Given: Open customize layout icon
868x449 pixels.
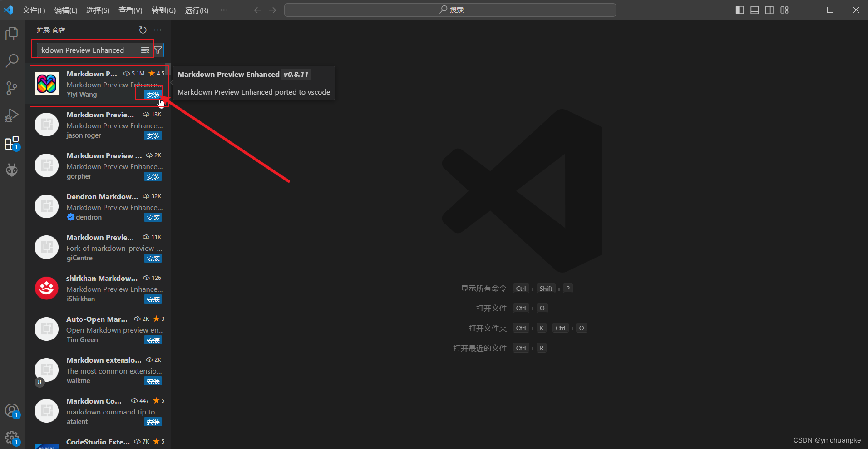Looking at the screenshot, I should [784, 10].
